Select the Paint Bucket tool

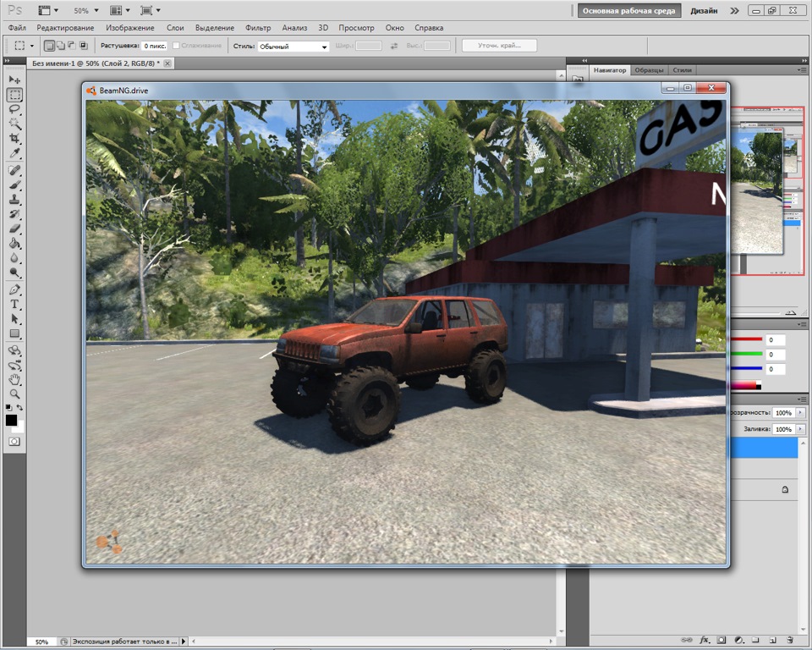[14, 243]
